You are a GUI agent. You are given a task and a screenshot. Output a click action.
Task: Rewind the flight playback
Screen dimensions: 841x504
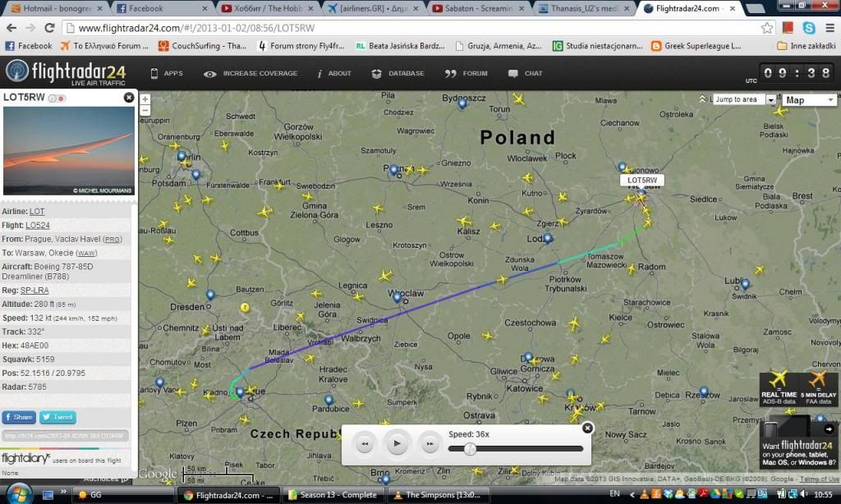(365, 444)
